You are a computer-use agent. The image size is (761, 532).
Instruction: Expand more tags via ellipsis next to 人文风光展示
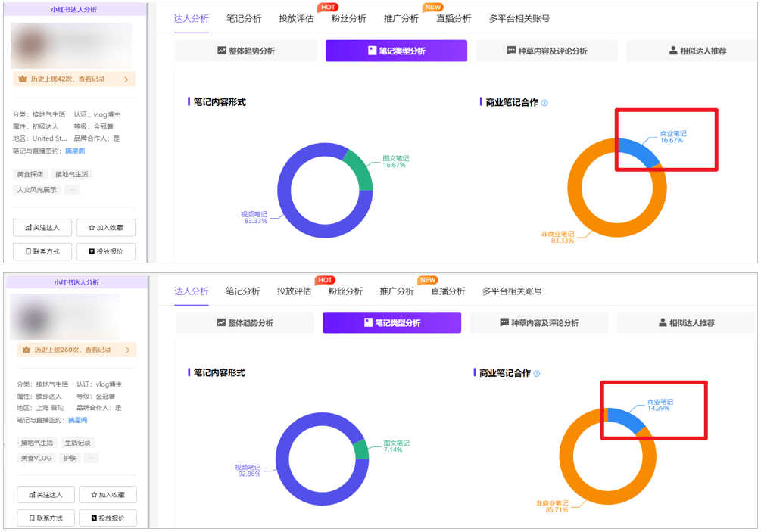pyautogui.click(x=71, y=190)
